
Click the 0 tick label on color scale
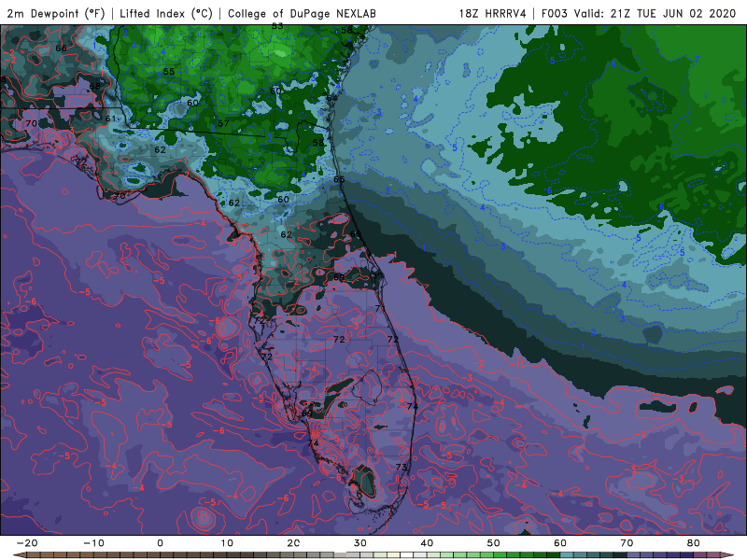tap(160, 543)
